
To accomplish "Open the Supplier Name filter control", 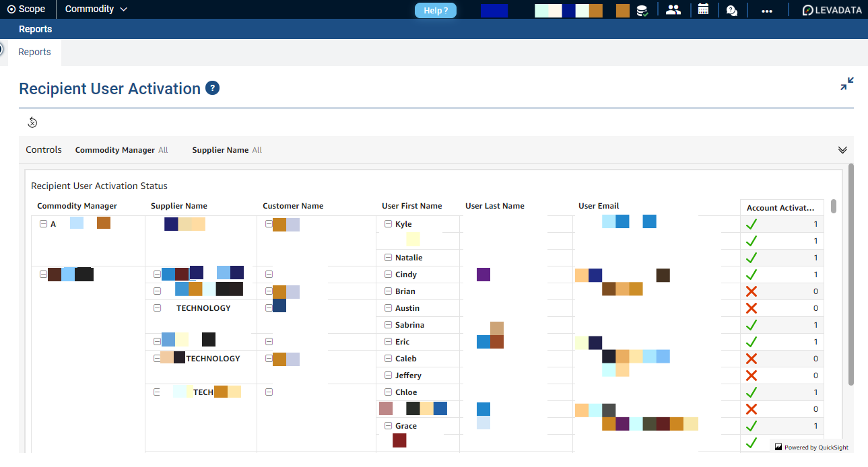I will (x=227, y=150).
